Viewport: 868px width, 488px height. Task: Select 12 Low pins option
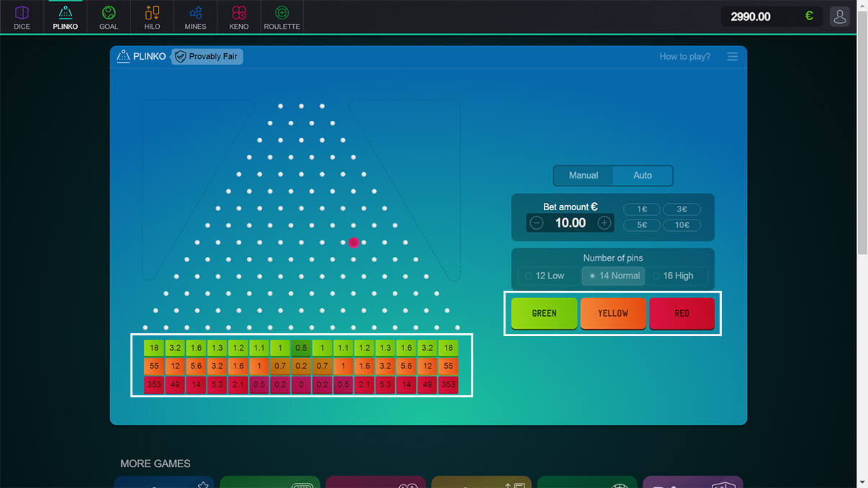click(545, 276)
